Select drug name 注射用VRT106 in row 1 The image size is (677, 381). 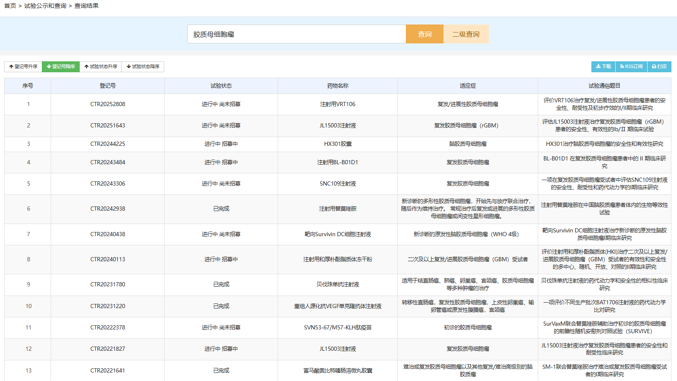click(x=338, y=104)
